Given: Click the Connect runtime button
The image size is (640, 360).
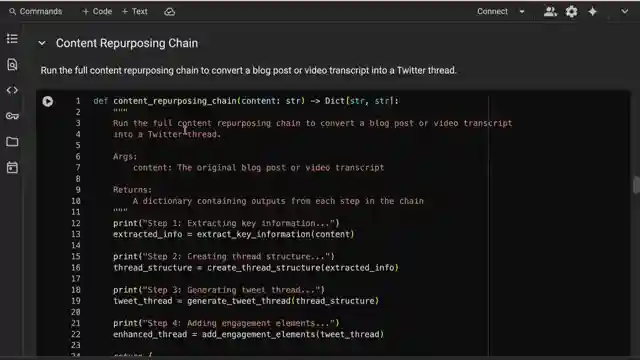Looking at the screenshot, I should click(x=492, y=11).
